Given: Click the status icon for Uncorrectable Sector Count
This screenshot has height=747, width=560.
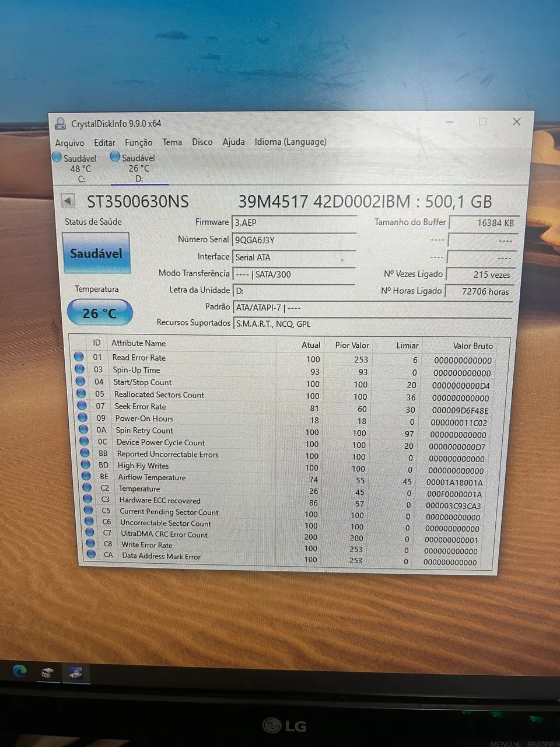Looking at the screenshot, I should [89, 521].
